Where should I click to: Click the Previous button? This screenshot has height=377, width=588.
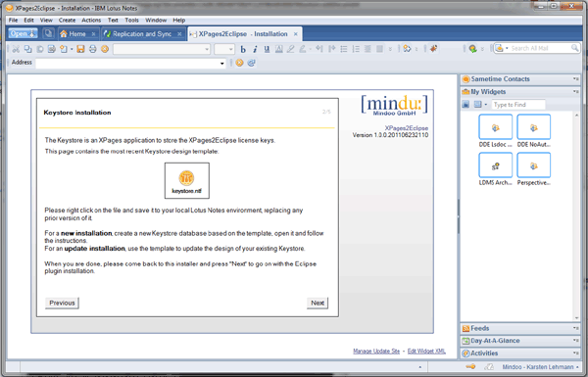coord(62,303)
